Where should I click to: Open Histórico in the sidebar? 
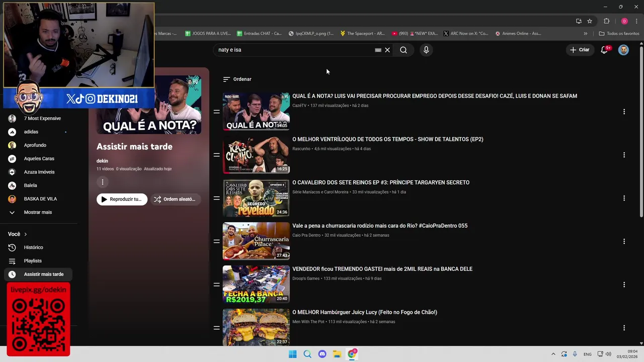38,247
